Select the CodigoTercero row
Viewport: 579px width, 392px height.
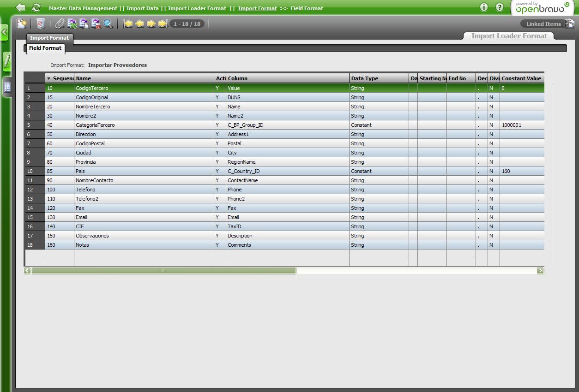[x=284, y=88]
